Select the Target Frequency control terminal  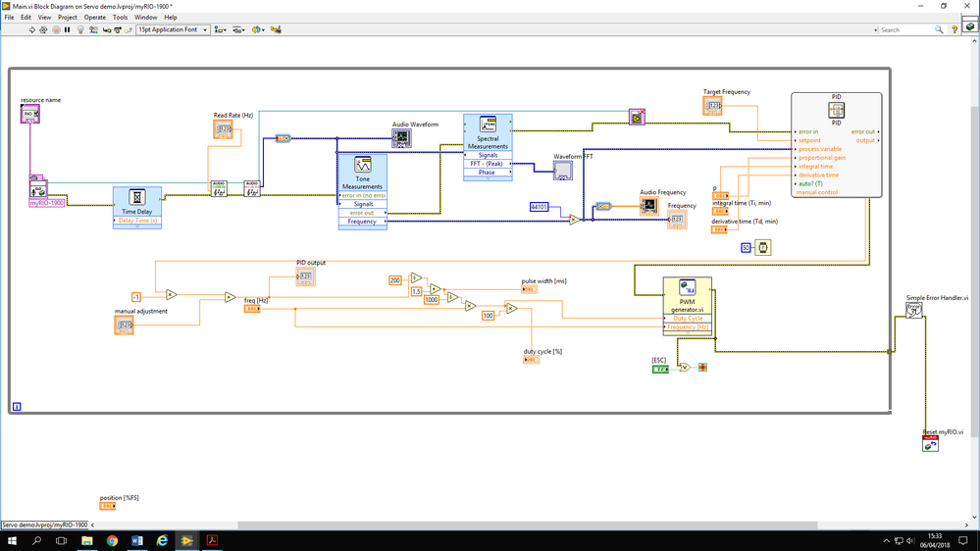[x=712, y=106]
